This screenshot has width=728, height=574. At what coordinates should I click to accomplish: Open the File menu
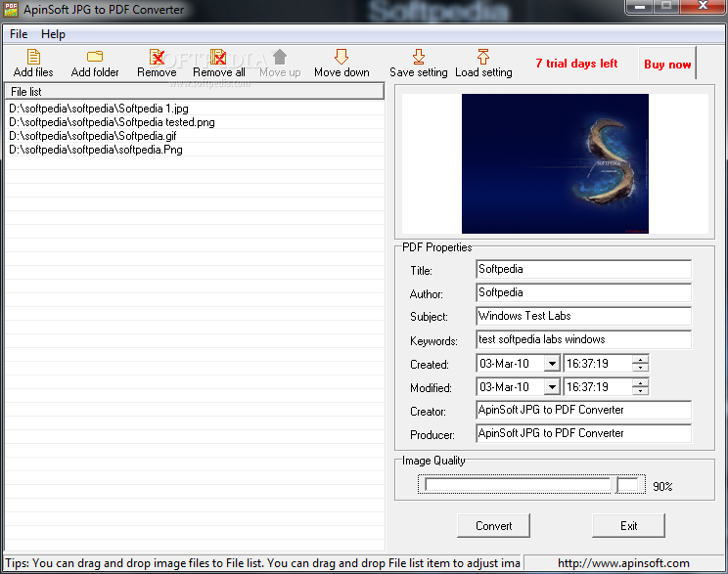19,34
